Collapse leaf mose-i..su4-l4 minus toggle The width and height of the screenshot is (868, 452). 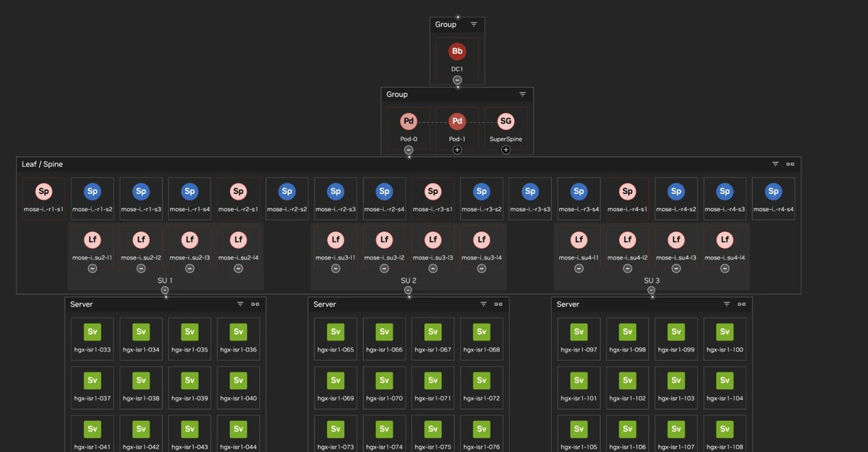pyautogui.click(x=725, y=268)
